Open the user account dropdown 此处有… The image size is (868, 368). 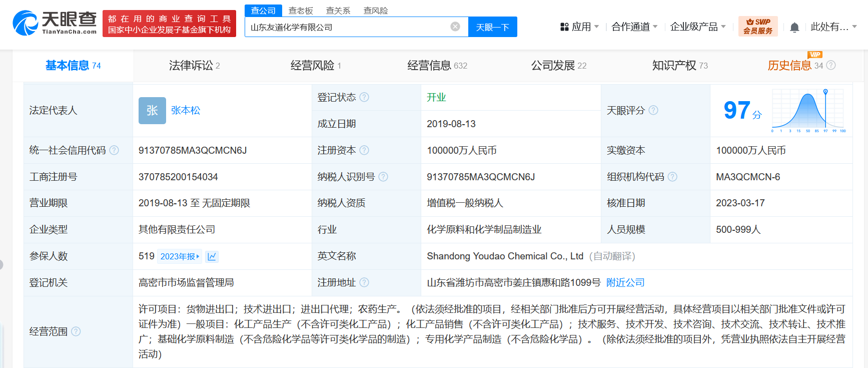[833, 27]
